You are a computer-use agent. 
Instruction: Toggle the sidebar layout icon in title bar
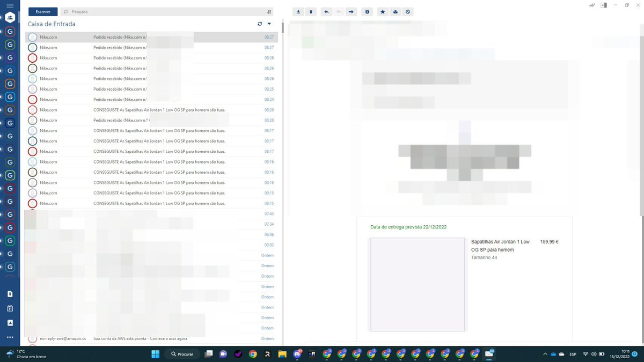click(604, 5)
